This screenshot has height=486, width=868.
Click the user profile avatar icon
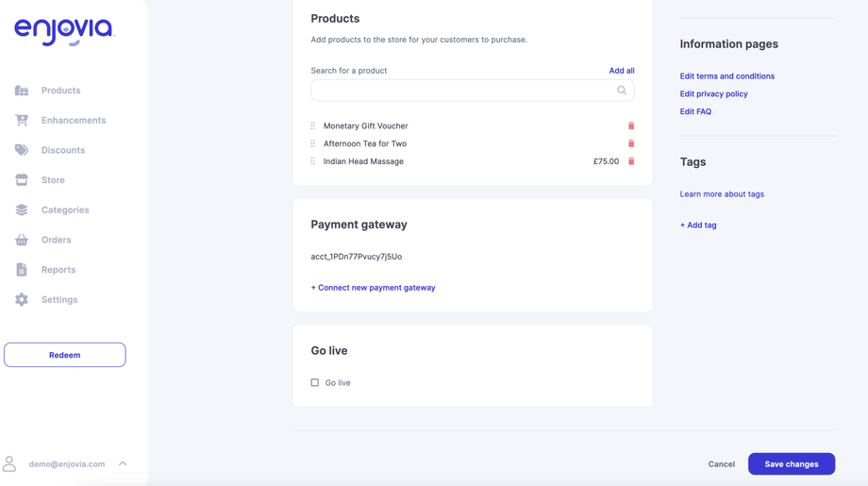tap(9, 463)
